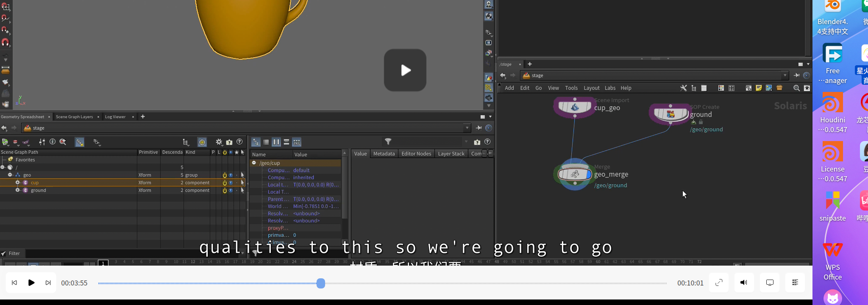Switch to the Metadata tab
868x305 pixels.
pyautogui.click(x=384, y=154)
